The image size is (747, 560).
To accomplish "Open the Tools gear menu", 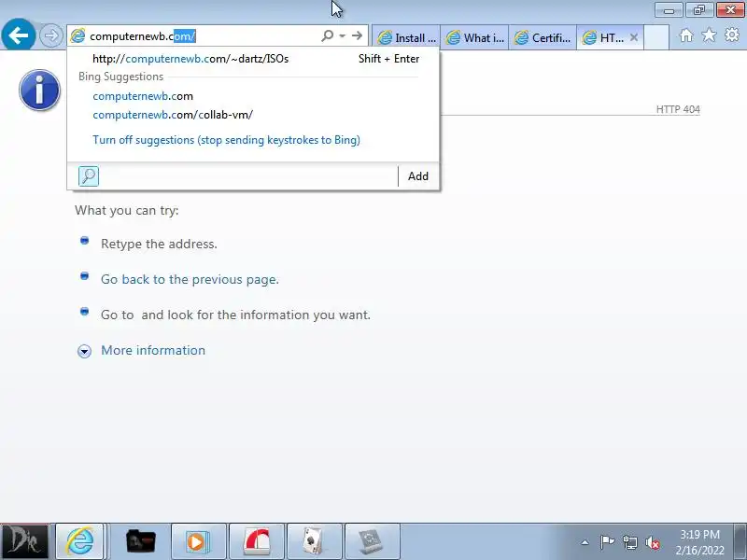I will click(732, 35).
